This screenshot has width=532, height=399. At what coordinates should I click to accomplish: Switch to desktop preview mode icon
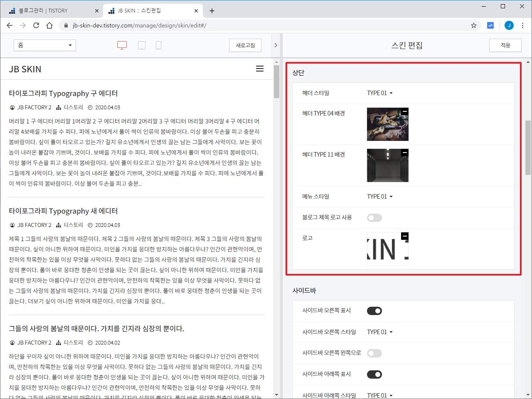122,45
